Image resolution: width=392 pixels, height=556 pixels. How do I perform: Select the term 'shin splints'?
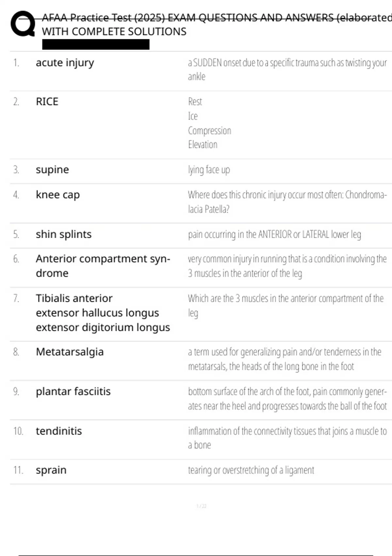coord(64,234)
